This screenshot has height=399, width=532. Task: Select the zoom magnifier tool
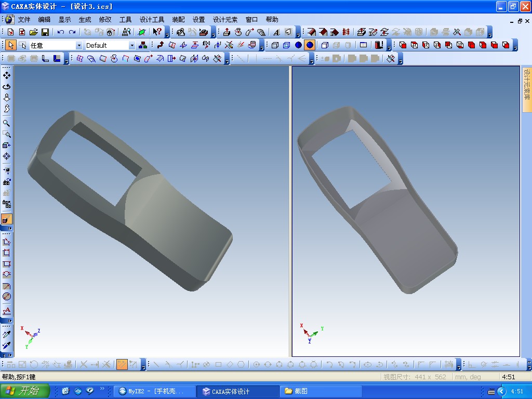pos(6,123)
